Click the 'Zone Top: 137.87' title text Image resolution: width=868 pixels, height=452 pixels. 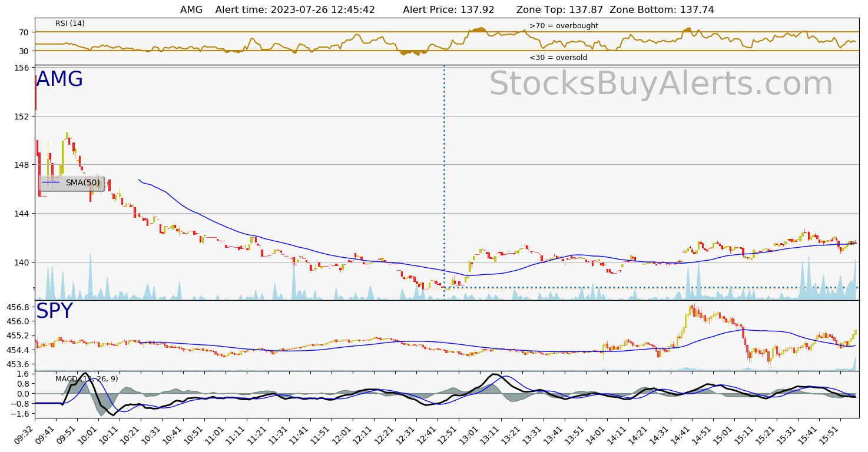(x=560, y=9)
